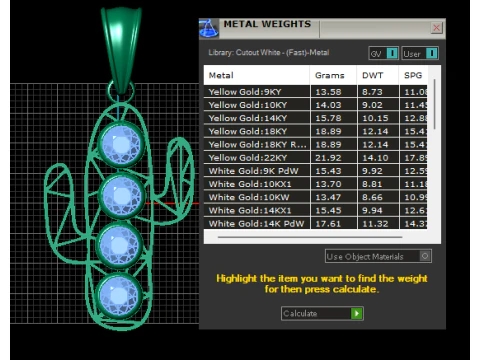Screen dimensions: 480x360
Task: Sort by the Metal column header
Action: (257, 75)
